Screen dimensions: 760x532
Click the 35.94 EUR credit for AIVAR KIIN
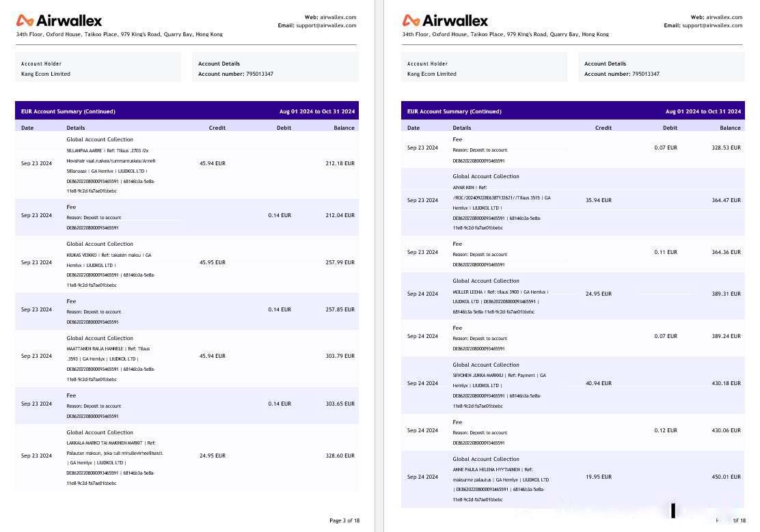(x=598, y=200)
